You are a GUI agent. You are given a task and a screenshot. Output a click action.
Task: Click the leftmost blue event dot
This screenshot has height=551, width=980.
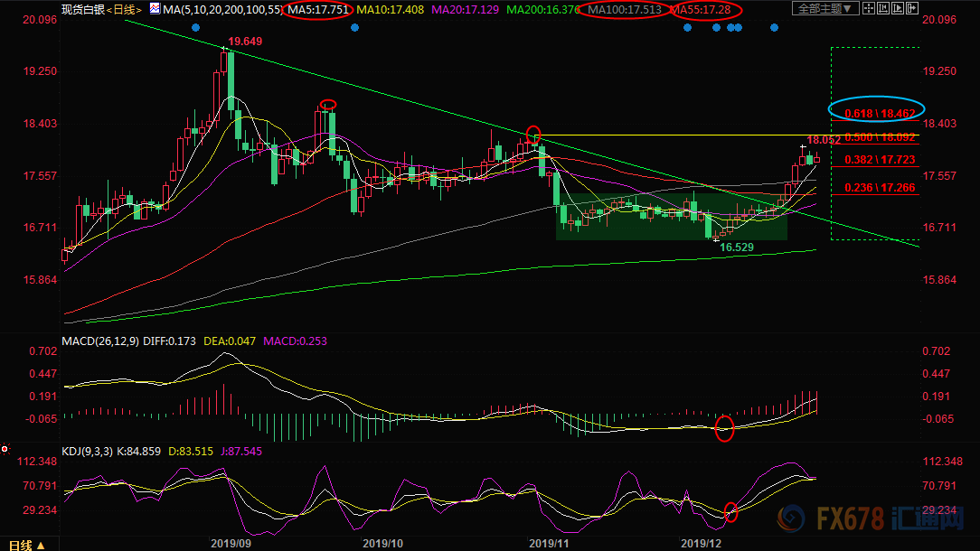click(196, 28)
